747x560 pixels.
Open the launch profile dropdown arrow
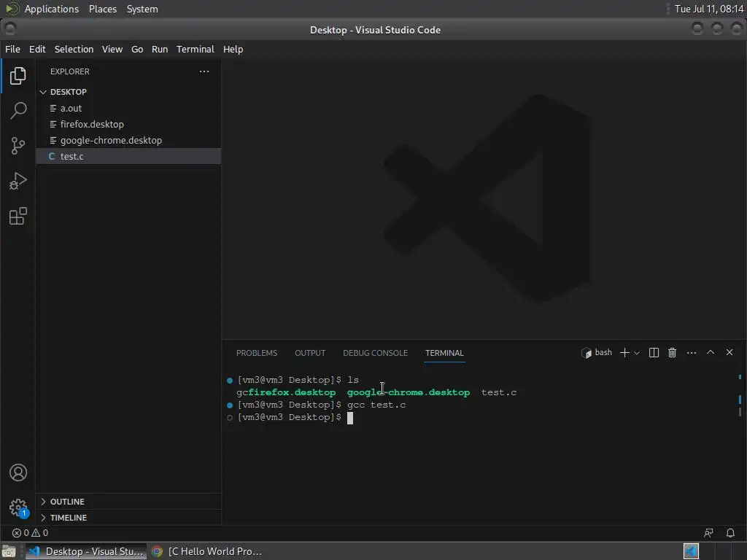pos(637,353)
